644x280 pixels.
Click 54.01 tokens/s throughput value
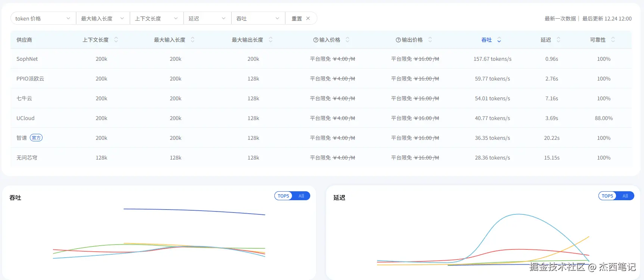pos(492,98)
